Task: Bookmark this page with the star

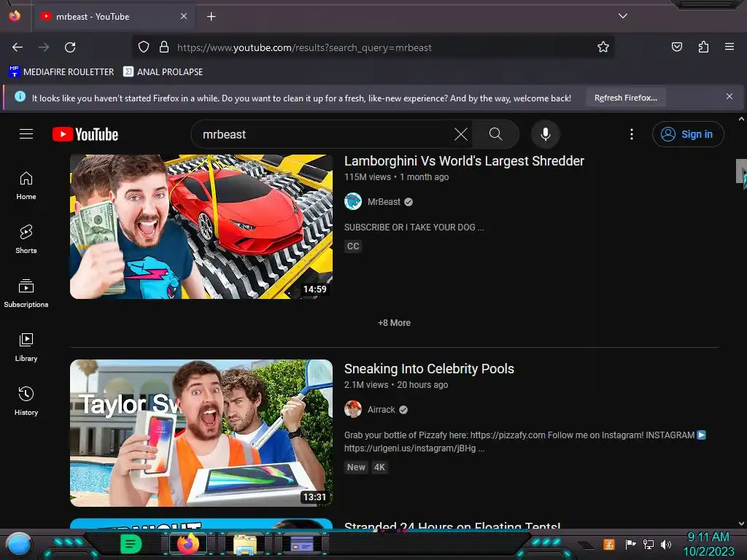Action: pos(603,47)
